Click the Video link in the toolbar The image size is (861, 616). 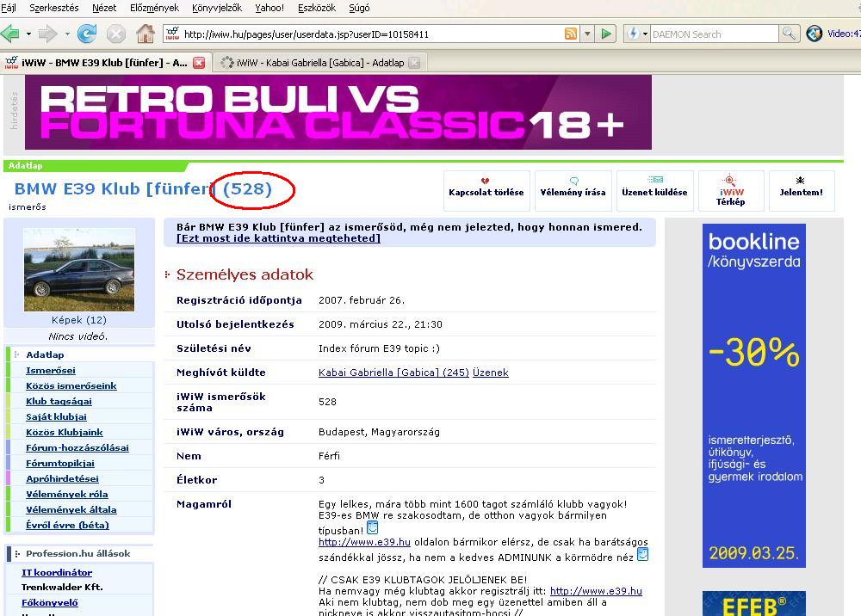coord(844,34)
